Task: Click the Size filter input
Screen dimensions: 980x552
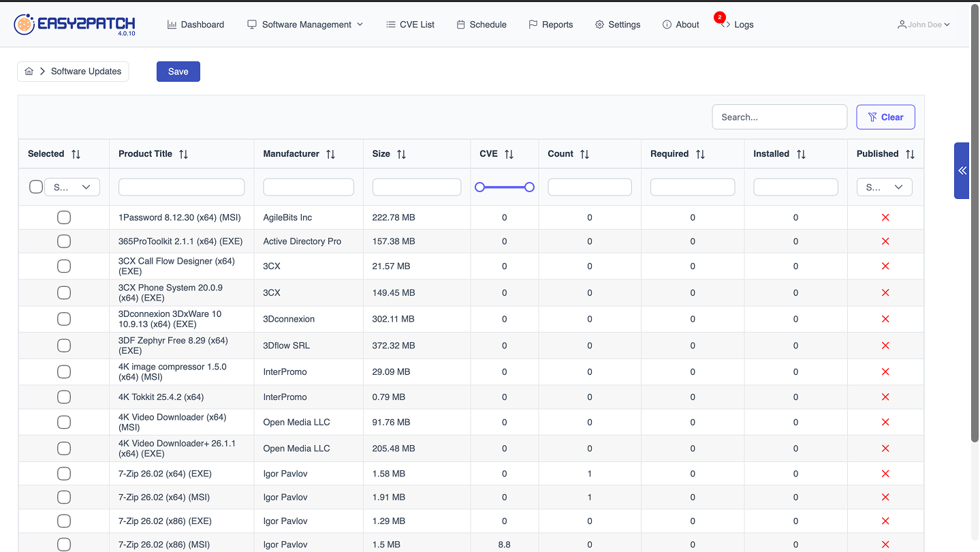Action: coord(417,187)
